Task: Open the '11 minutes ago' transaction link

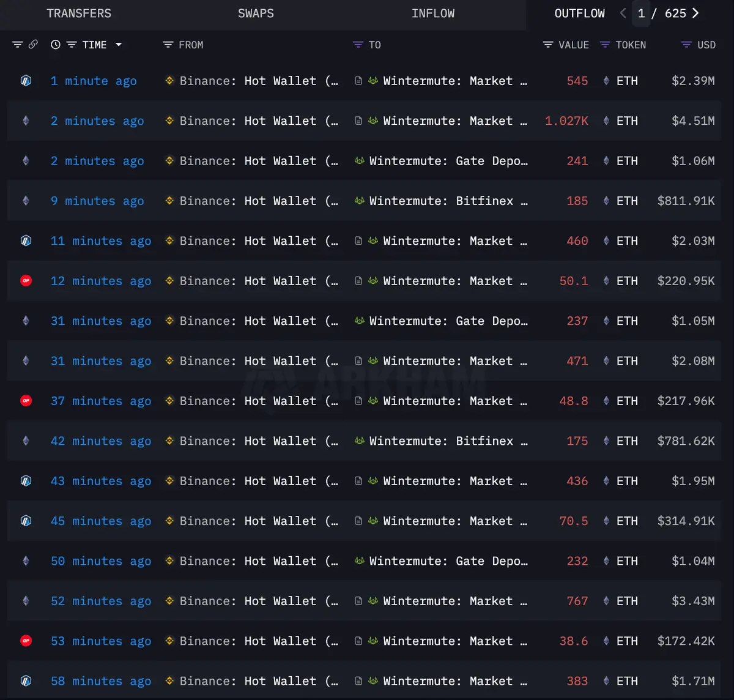Action: tap(101, 241)
